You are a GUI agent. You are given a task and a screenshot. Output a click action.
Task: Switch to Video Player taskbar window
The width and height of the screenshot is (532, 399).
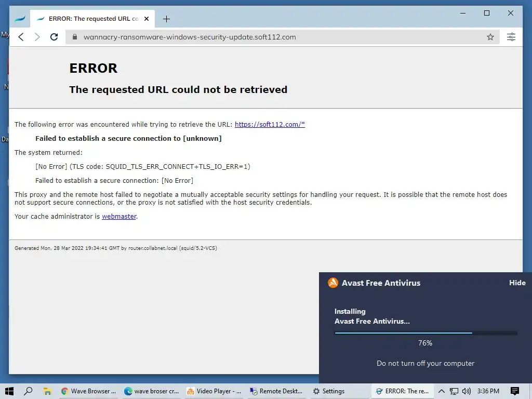point(214,391)
